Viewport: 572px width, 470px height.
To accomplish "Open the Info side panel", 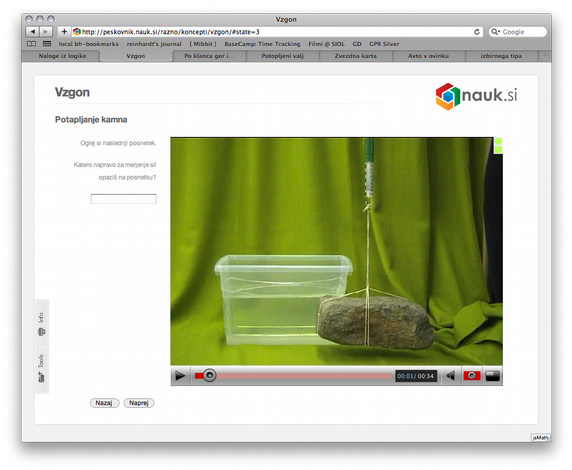I will (41, 324).
